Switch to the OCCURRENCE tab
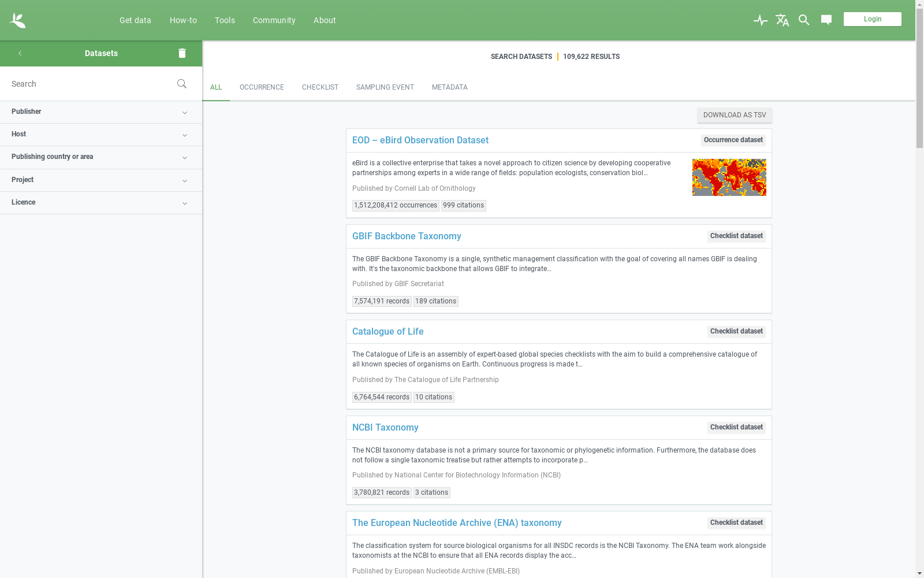Screen dimensions: 924x578 pos(262,87)
